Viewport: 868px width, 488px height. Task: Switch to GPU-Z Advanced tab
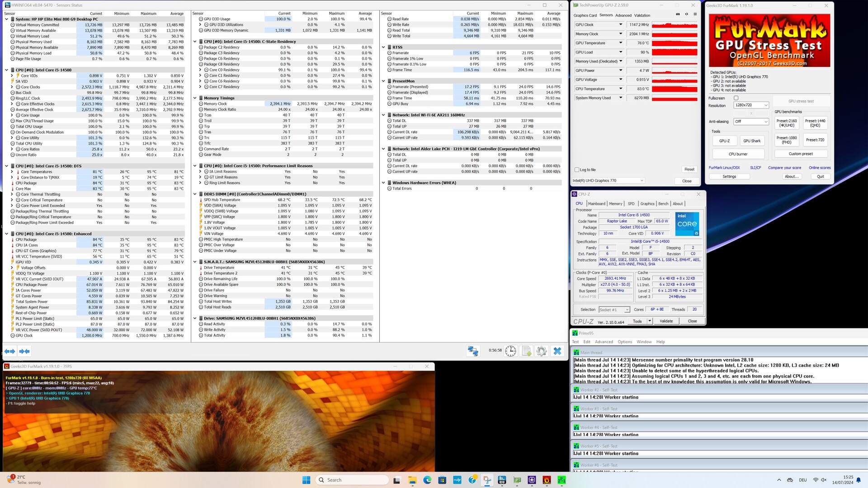[x=623, y=15]
